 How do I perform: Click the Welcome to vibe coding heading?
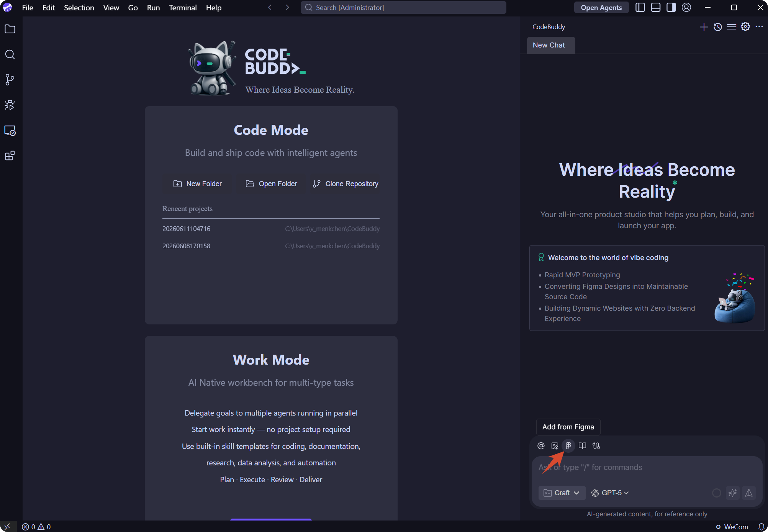tap(608, 258)
